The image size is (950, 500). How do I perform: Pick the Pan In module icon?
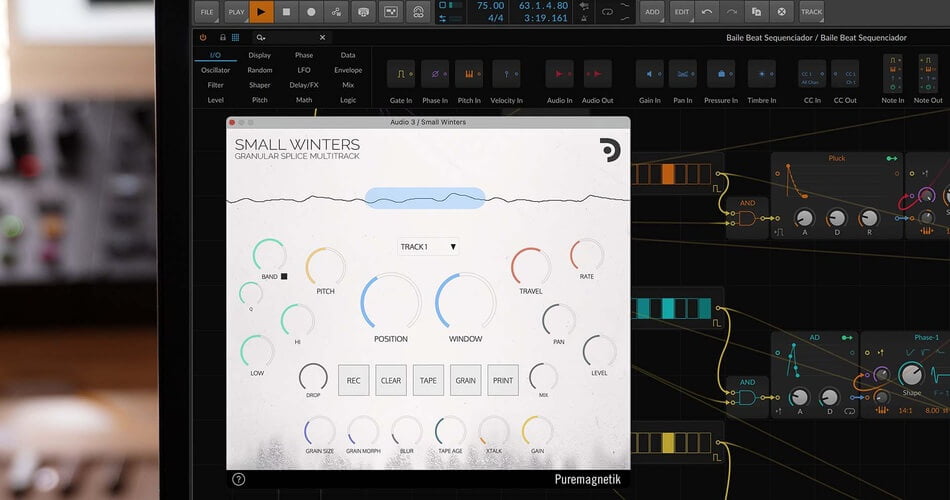(683, 74)
